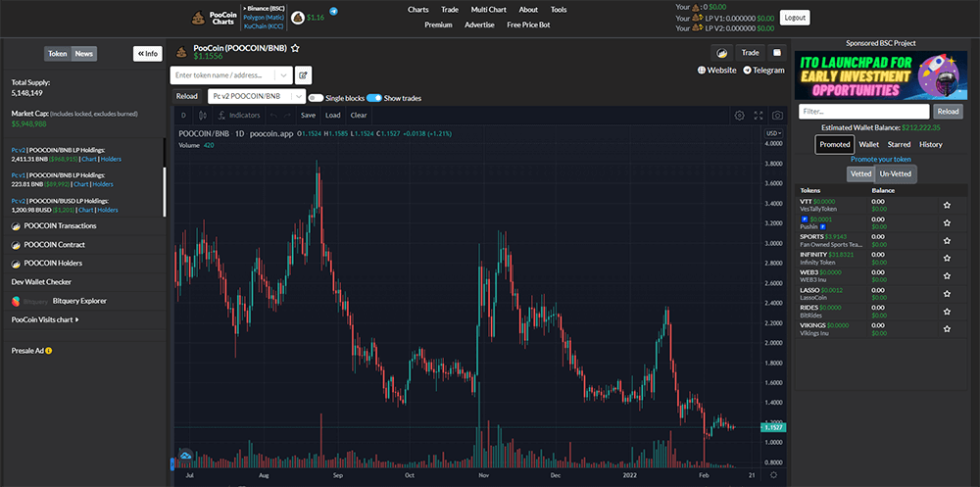Open the Free Price Bot menu item
This screenshot has height=487, width=980.
(x=529, y=25)
